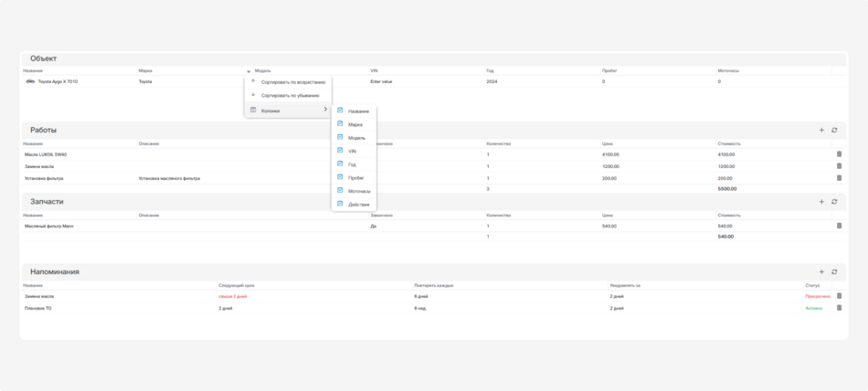The width and height of the screenshot is (868, 391).
Task: Refresh the Работы table
Action: click(834, 131)
